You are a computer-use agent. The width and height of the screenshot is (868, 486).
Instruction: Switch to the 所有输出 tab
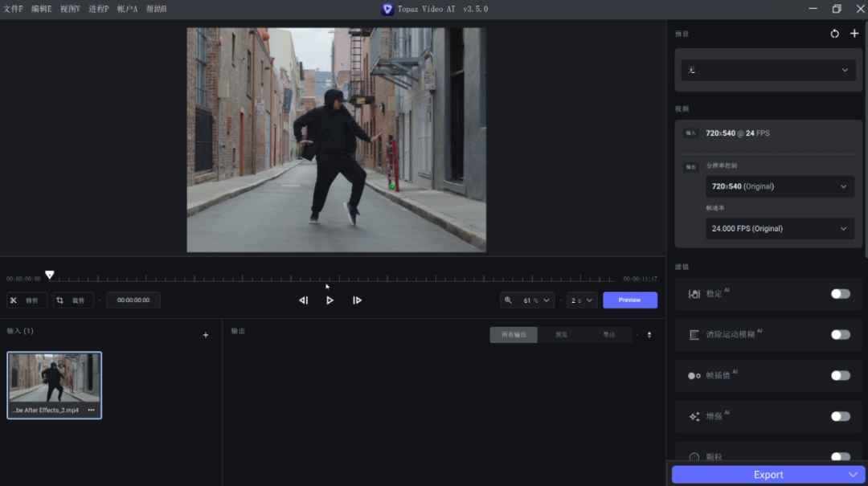click(x=514, y=335)
